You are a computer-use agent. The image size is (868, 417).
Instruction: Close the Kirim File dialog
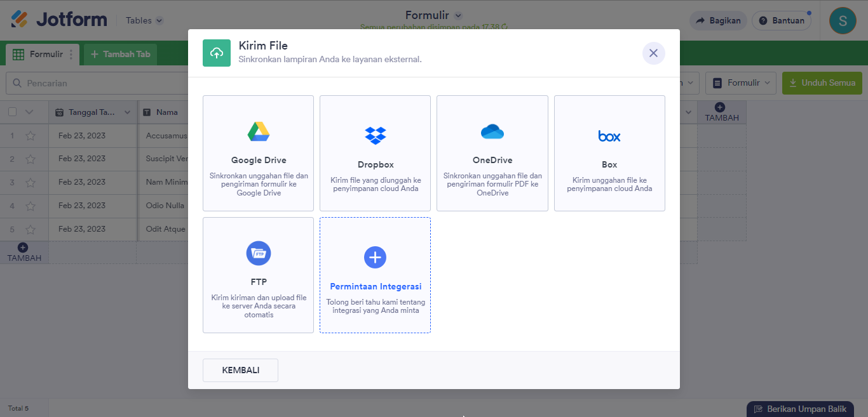[x=653, y=53]
